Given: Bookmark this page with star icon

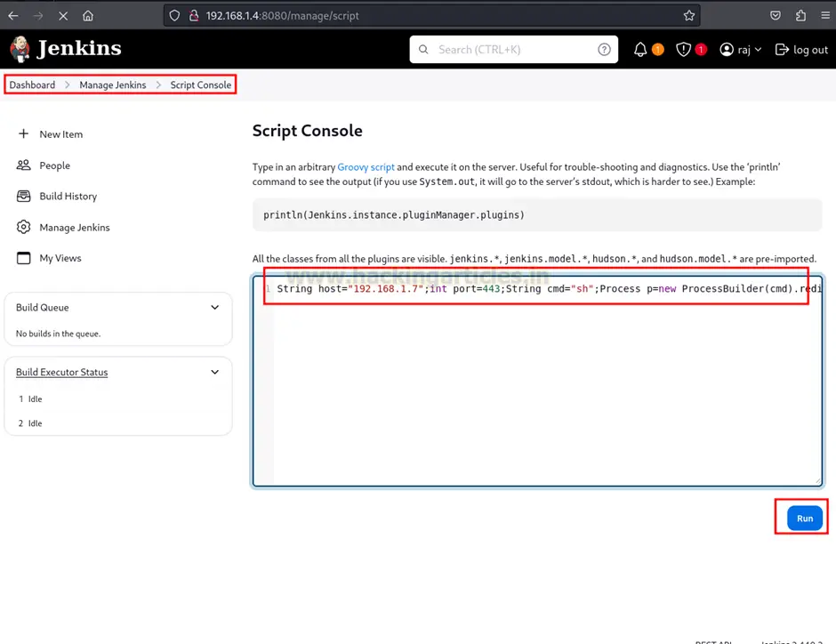Looking at the screenshot, I should click(x=689, y=16).
